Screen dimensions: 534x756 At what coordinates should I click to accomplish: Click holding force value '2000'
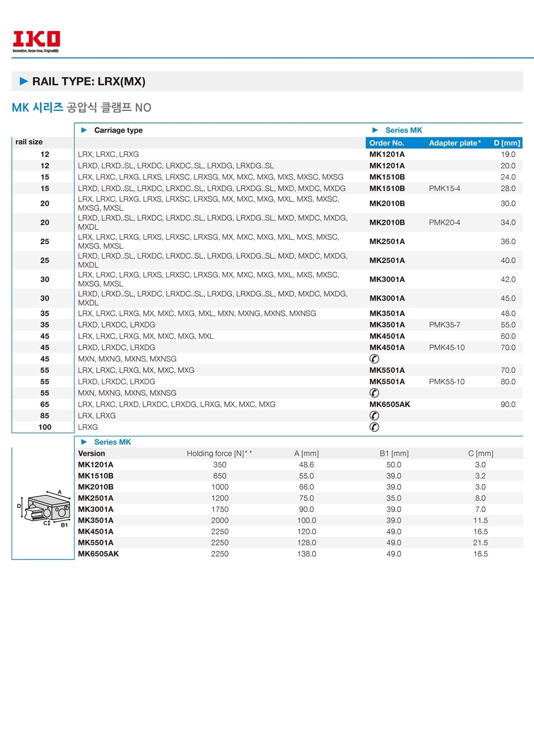pos(220,520)
